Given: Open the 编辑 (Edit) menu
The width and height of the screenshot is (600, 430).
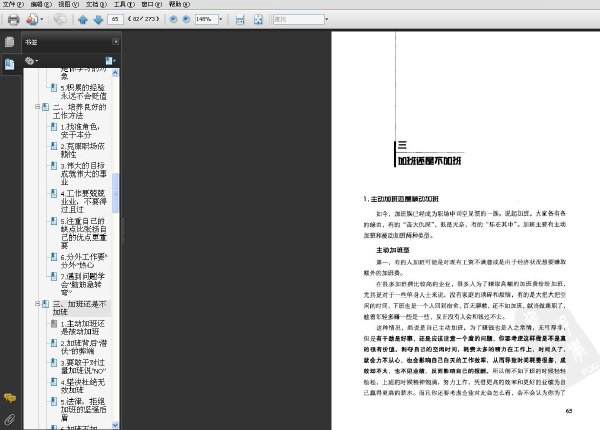Looking at the screenshot, I should coord(41,4).
